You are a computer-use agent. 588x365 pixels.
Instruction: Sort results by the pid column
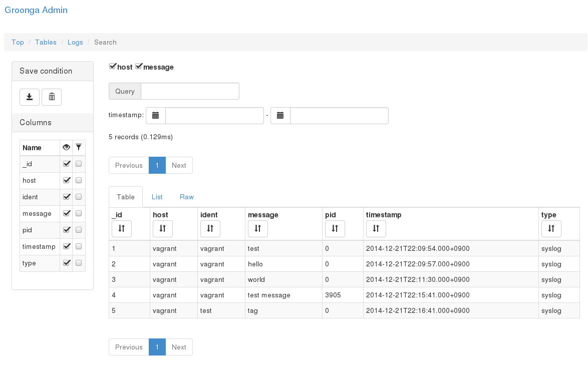[335, 229]
